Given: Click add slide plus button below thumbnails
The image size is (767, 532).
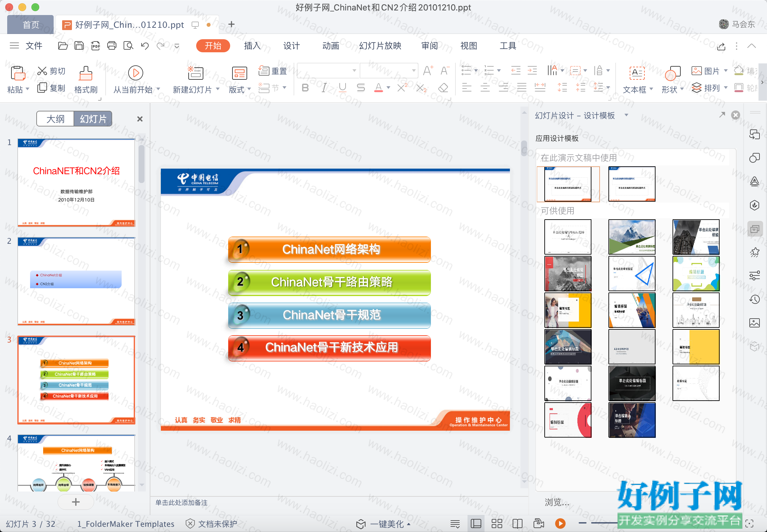Looking at the screenshot, I should (x=76, y=502).
